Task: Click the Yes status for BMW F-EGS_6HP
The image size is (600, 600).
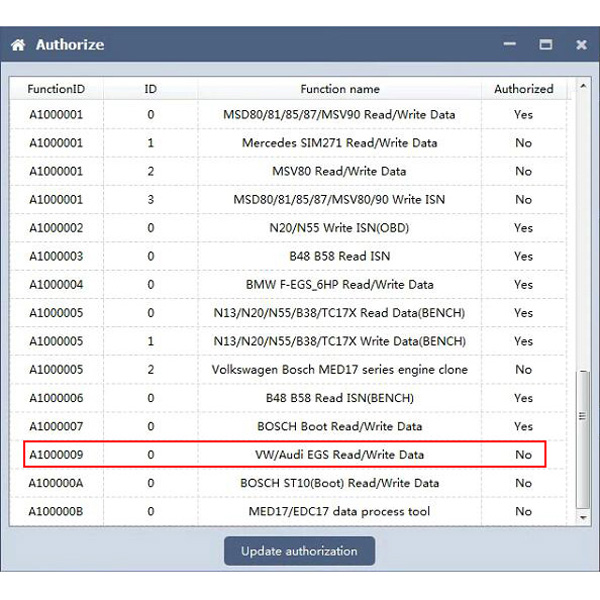Action: click(523, 284)
